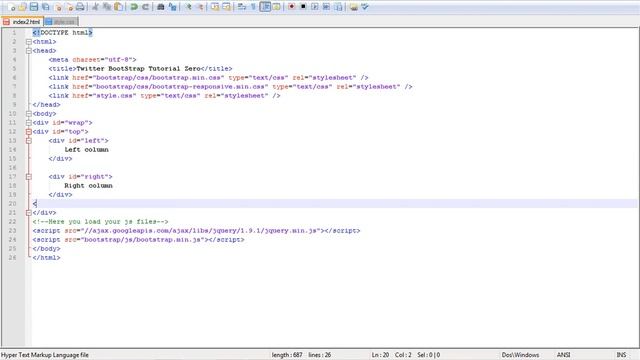Viewport: 640px width, 360px height.
Task: Click 'Ln : 20' in status bar
Action: 380,355
